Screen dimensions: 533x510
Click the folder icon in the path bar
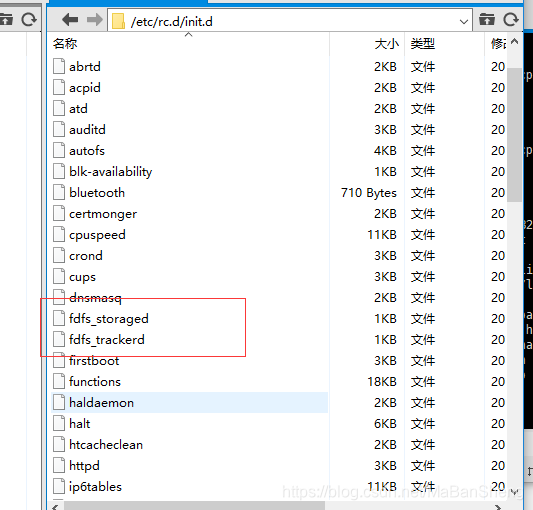pos(118,21)
